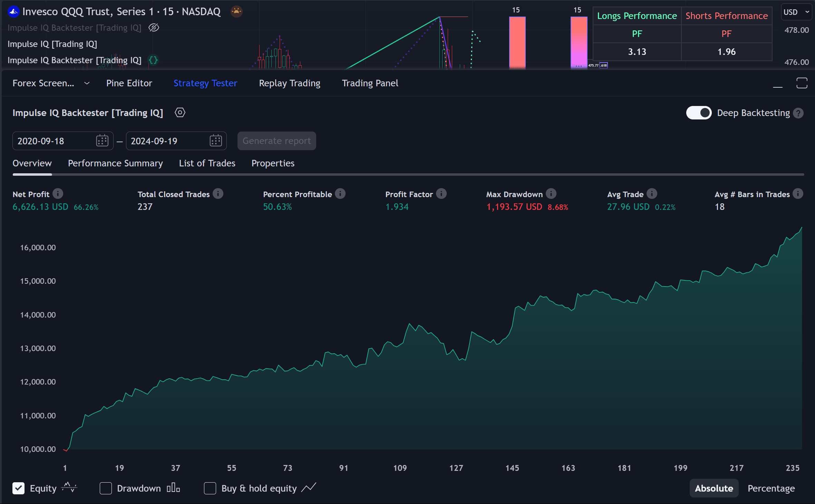The width and height of the screenshot is (815, 504).
Task: Click the equity curve peak near trade 235
Action: (x=802, y=228)
